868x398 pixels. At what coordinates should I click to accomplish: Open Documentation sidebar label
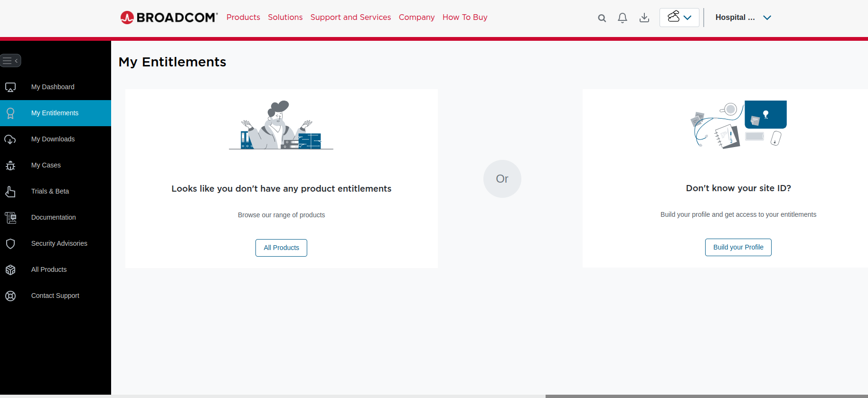53,217
